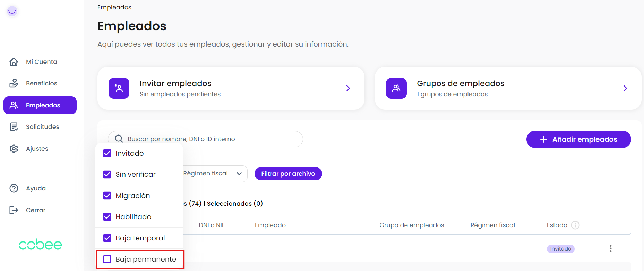The height and width of the screenshot is (271, 644).
Task: Uncheck the Invitado status filter
Action: [x=107, y=153]
